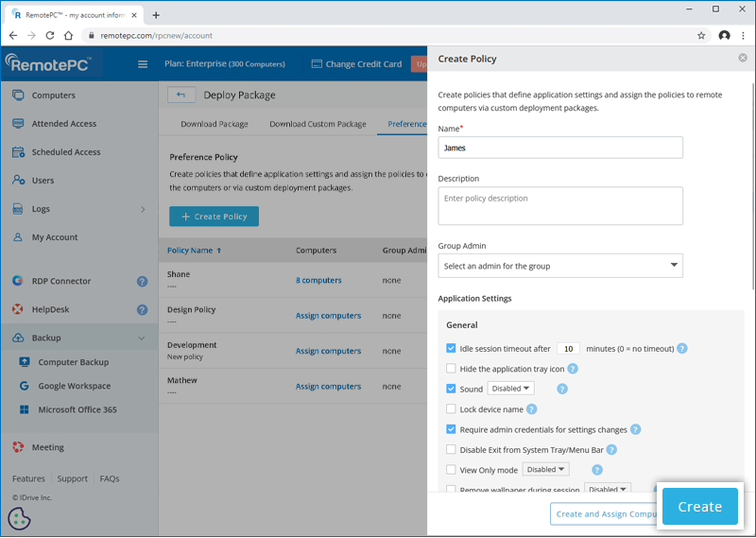The width and height of the screenshot is (756, 538).
Task: Click the back arrow beside Deploy Package
Action: click(x=181, y=95)
